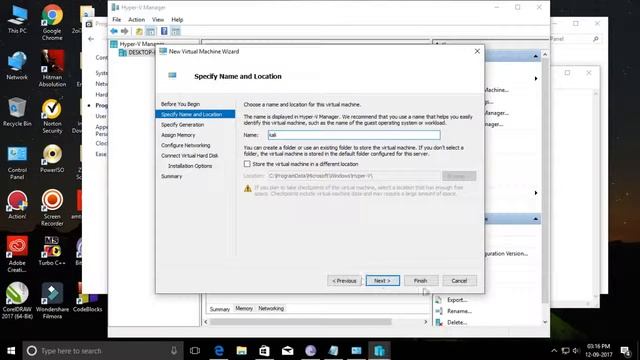
Task: Open Mail app from the taskbar
Action: (287, 351)
